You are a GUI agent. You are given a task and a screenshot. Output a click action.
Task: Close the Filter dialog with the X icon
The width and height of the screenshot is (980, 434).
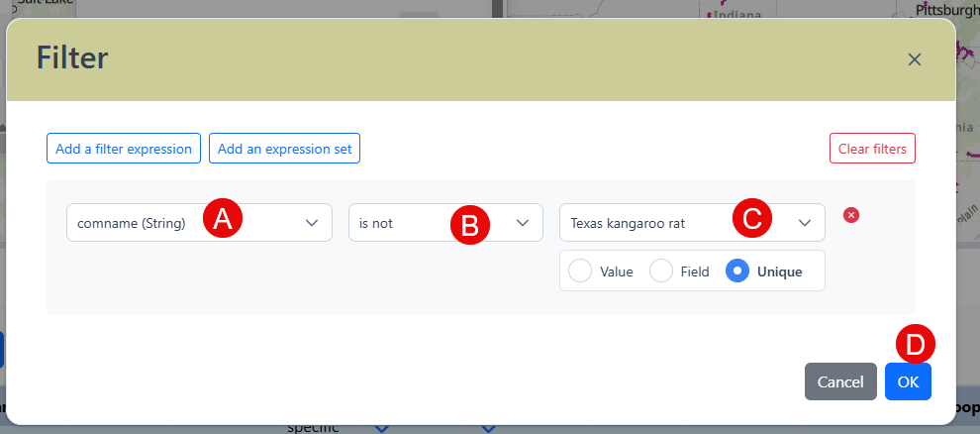[x=915, y=59]
